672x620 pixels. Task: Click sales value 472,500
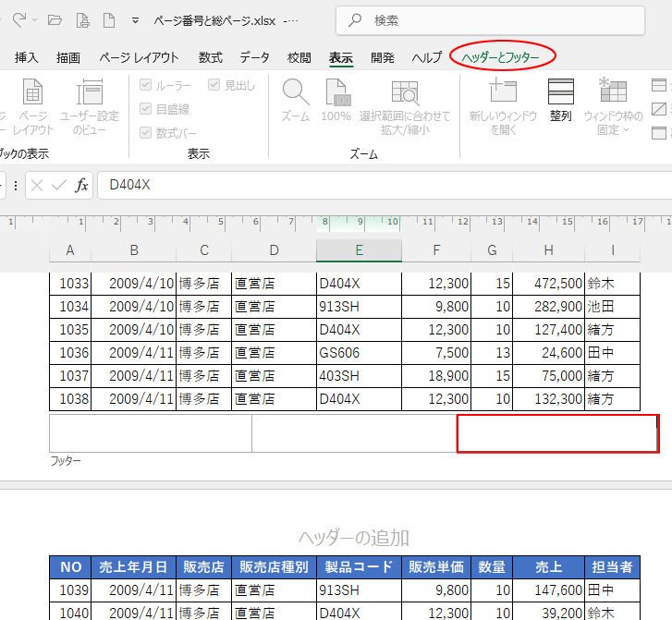[548, 284]
